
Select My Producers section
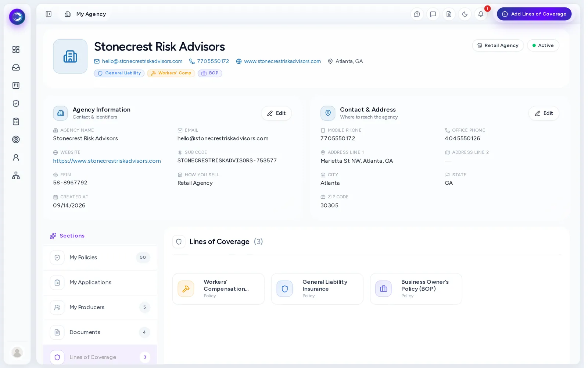coord(100,307)
